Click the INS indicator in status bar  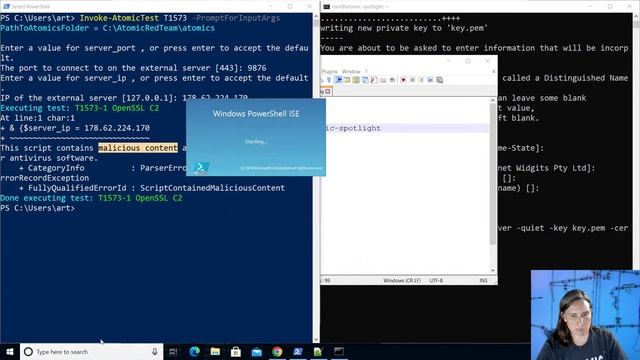pos(483,280)
